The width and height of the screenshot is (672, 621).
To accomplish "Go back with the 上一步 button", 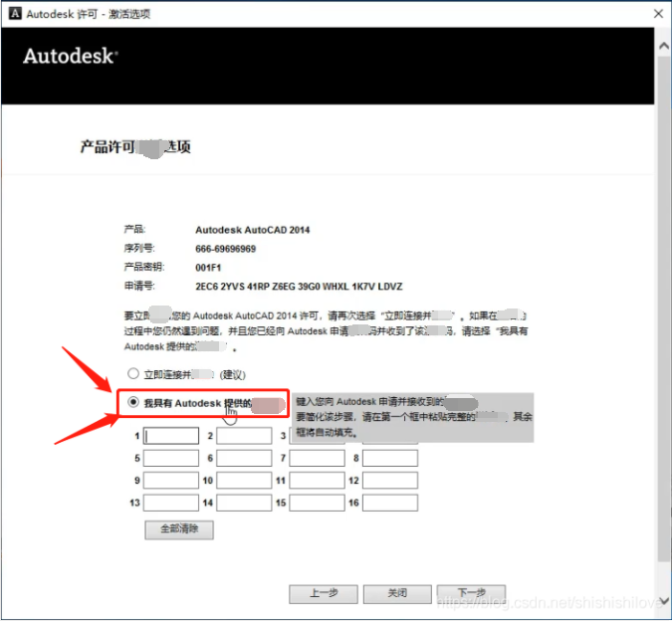I will pos(324,593).
